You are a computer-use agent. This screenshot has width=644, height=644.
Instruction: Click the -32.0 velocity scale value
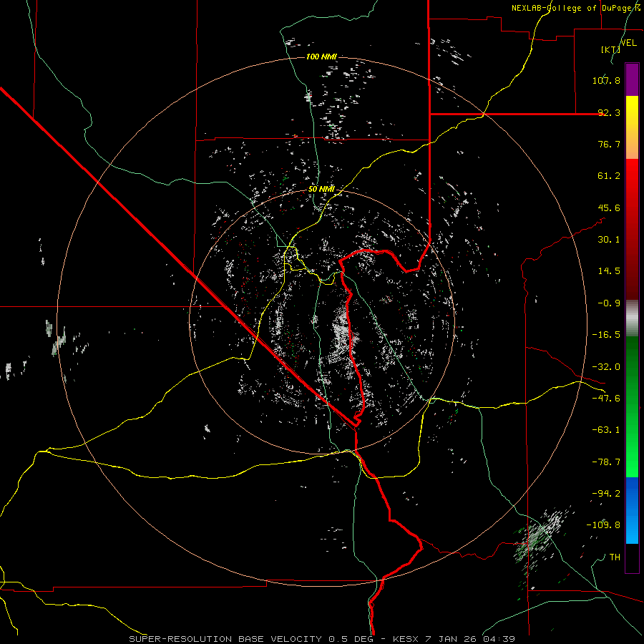[x=606, y=367]
